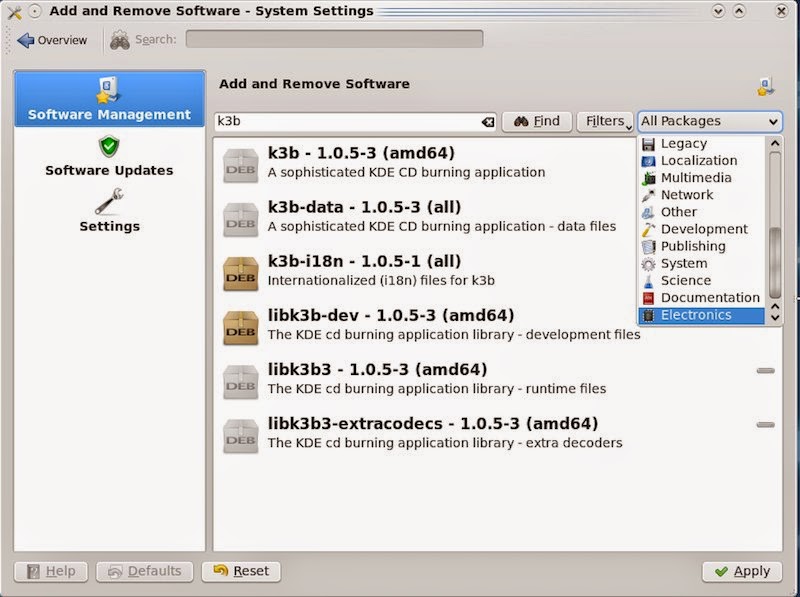The image size is (800, 597).
Task: Click the category list scrollbar thumb
Action: [x=775, y=261]
